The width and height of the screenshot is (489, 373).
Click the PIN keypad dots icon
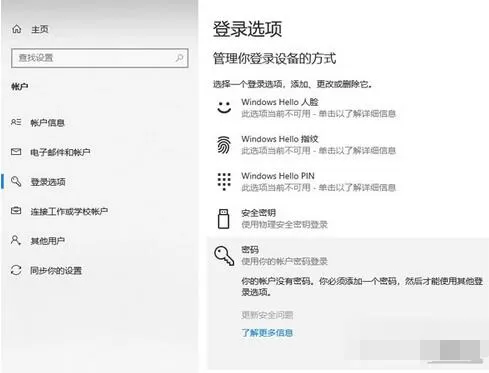224,182
